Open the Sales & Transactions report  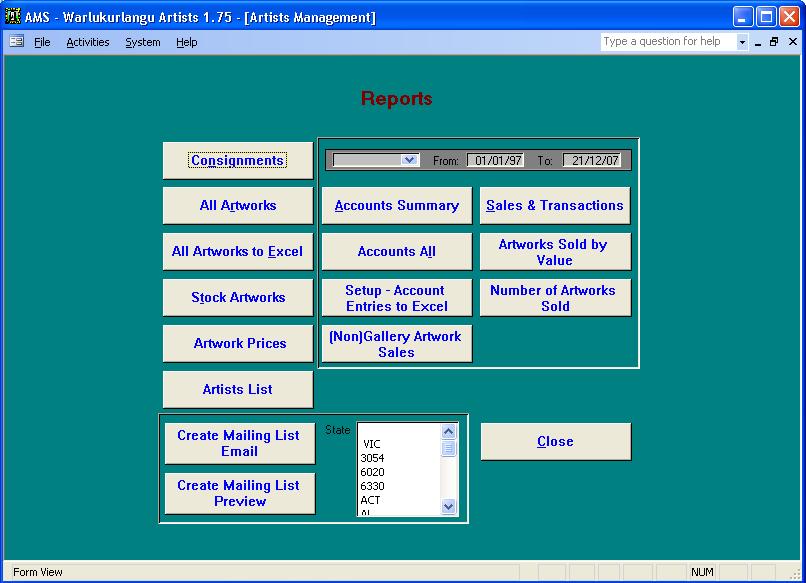pyautogui.click(x=555, y=206)
